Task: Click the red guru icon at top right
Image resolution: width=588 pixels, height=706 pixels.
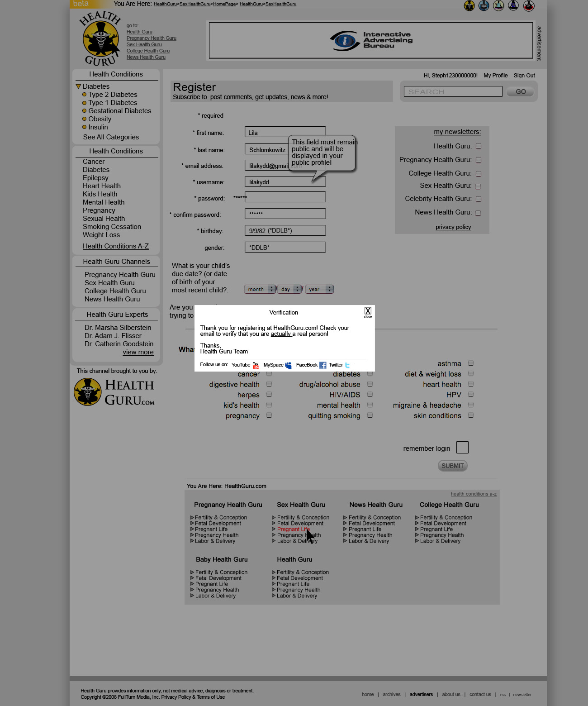Action: click(529, 6)
